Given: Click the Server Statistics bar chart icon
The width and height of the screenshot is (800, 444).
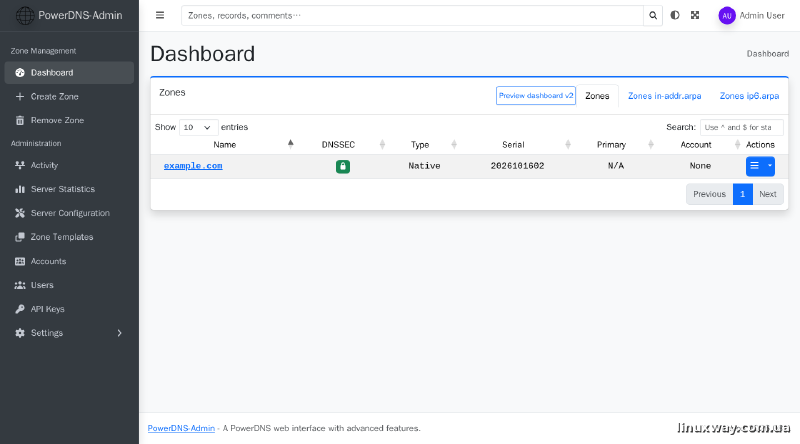Looking at the screenshot, I should click(20, 189).
